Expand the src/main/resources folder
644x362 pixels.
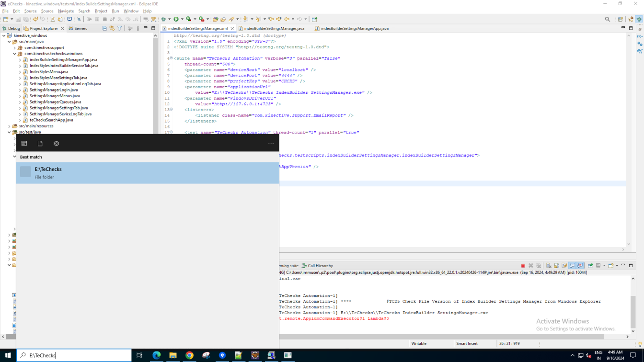[x=9, y=126]
